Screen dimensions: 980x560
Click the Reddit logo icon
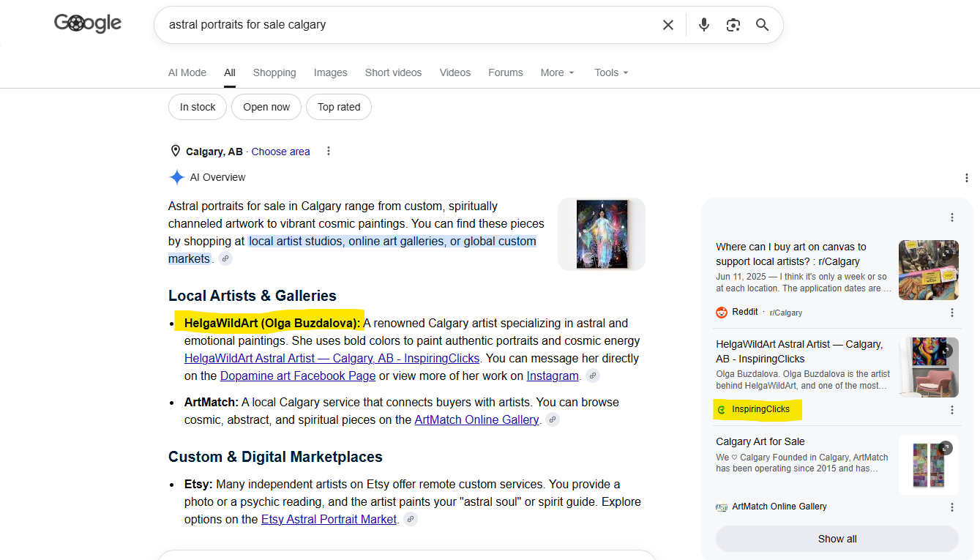click(722, 312)
